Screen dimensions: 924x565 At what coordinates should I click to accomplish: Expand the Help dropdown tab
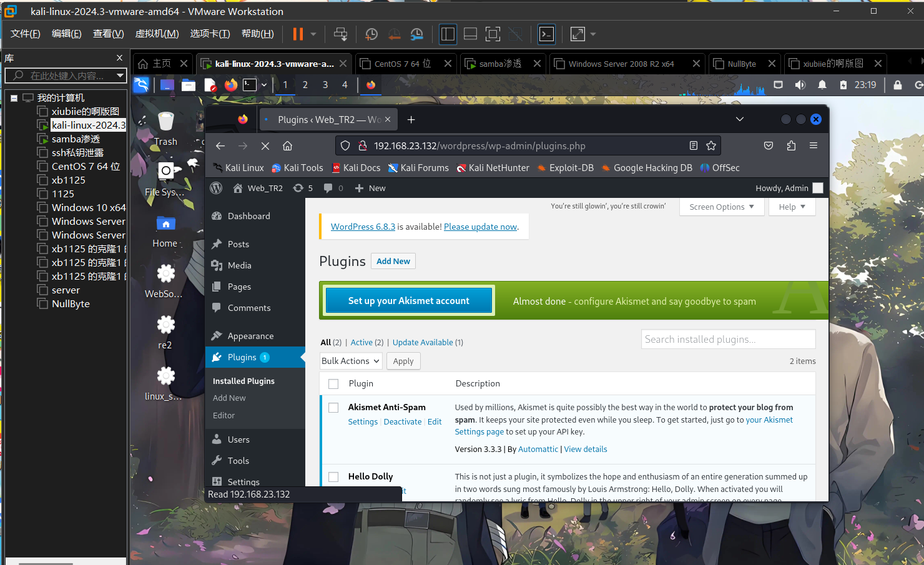(x=792, y=207)
